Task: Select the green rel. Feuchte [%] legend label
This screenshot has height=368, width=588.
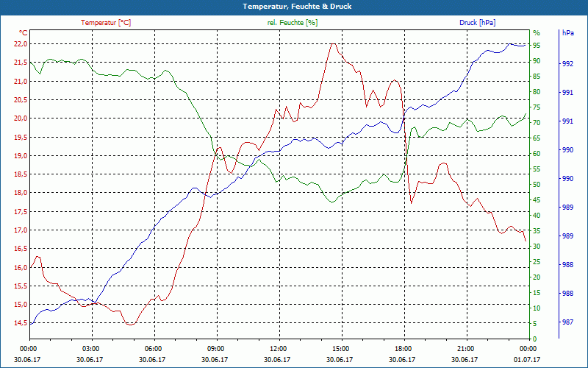Action: pyautogui.click(x=293, y=23)
